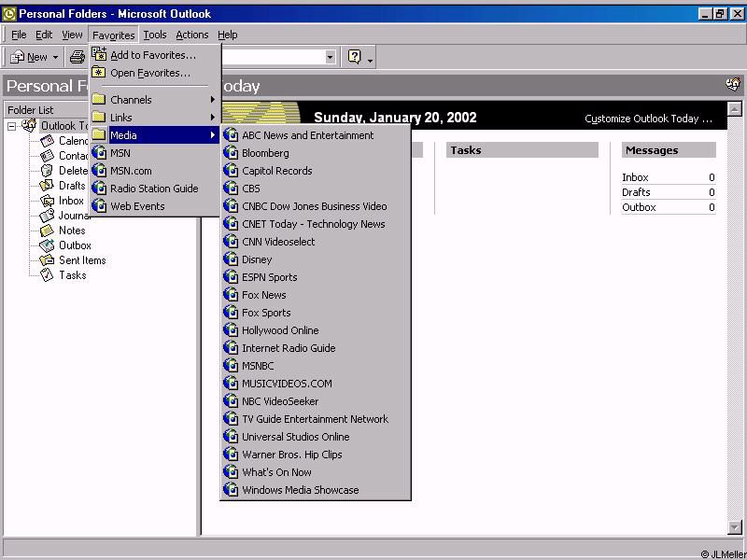Click the Links folder icon
This screenshot has width=747, height=560.
pos(99,117)
